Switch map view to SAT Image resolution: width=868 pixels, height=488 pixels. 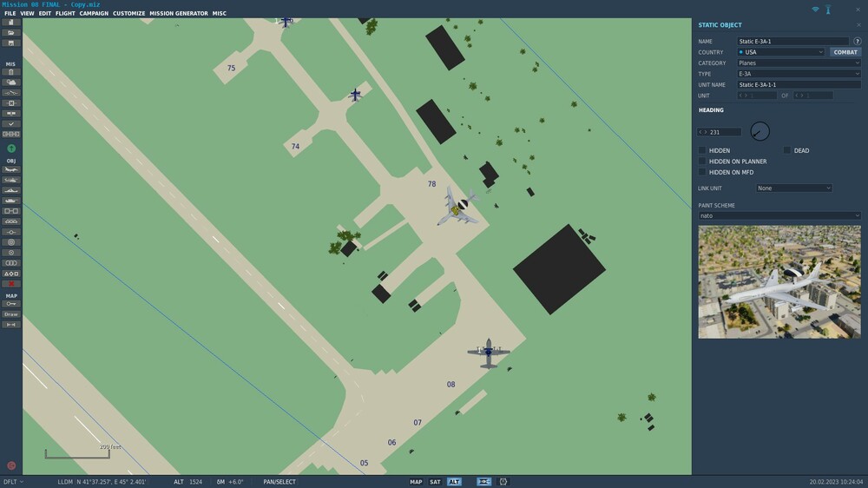435,482
